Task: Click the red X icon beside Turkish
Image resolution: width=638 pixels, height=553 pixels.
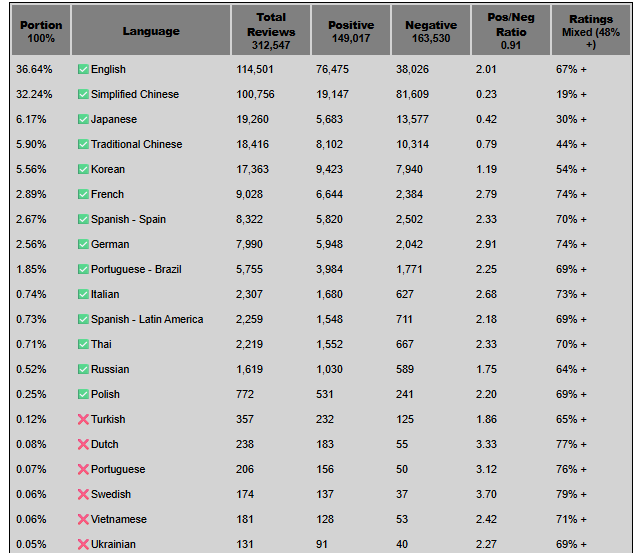Action: click(83, 419)
